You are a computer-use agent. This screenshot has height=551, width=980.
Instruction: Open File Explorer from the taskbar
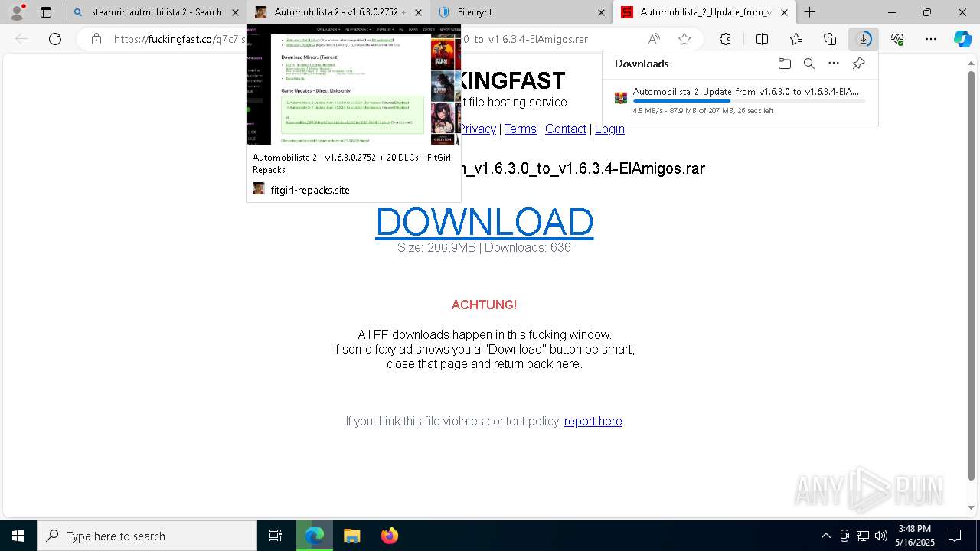[351, 536]
